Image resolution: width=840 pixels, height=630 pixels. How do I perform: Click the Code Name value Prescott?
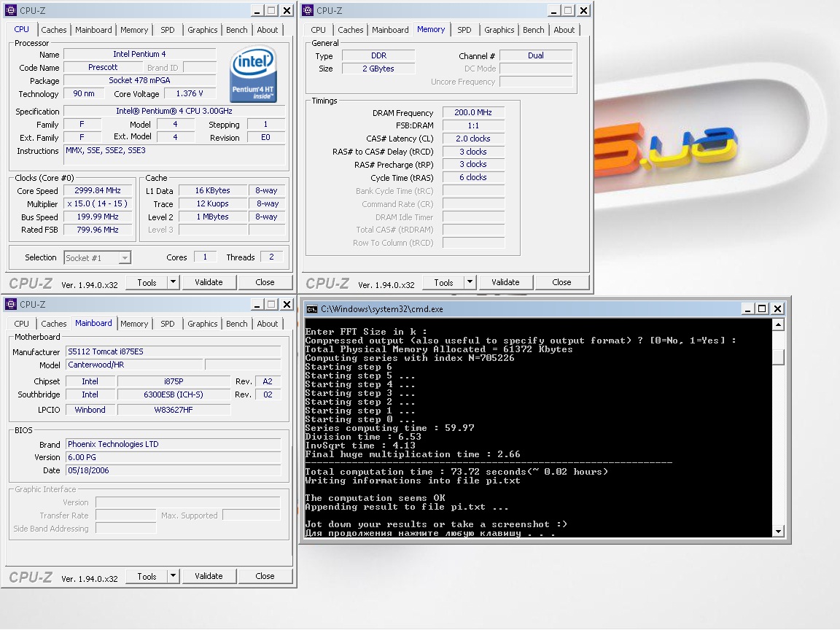coord(103,68)
